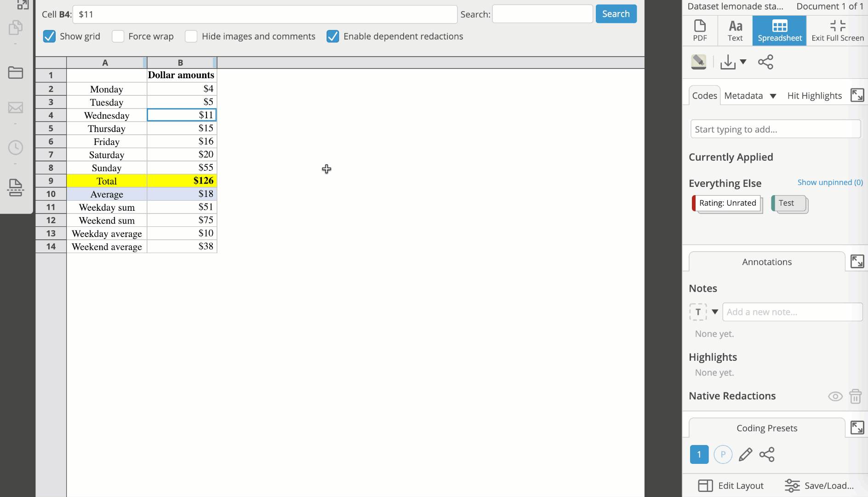
Task: Open the note type dropdown arrow
Action: coord(714,312)
